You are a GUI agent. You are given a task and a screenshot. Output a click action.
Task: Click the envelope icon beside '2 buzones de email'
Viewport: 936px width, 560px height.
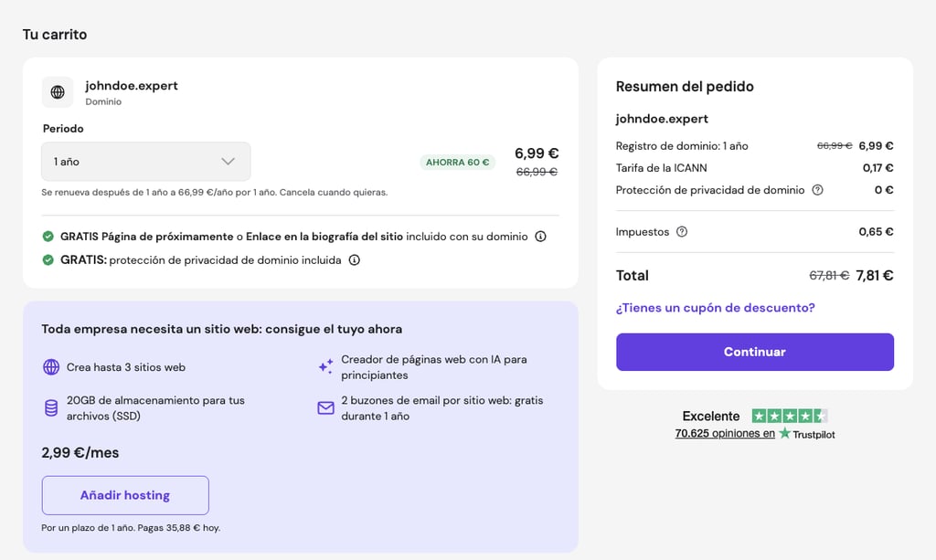coord(325,408)
